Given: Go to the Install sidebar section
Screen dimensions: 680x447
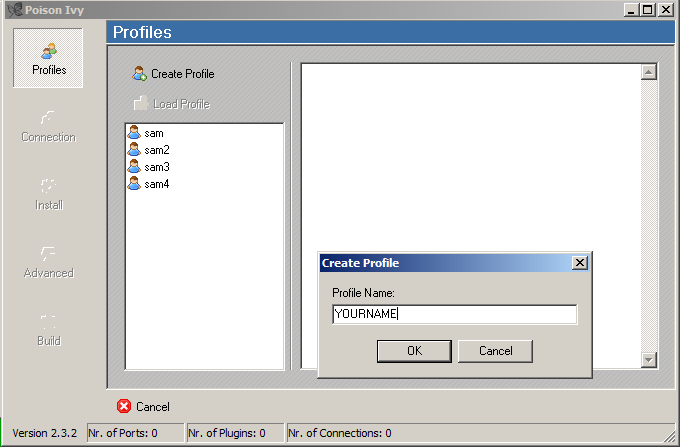Looking at the screenshot, I should point(49,195).
